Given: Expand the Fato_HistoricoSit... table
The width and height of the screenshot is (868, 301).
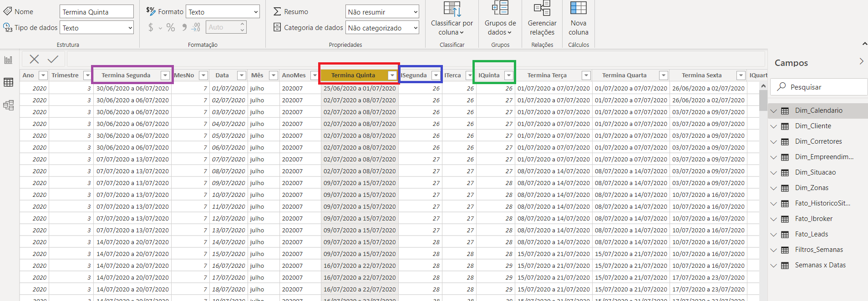Looking at the screenshot, I should 773,203.
